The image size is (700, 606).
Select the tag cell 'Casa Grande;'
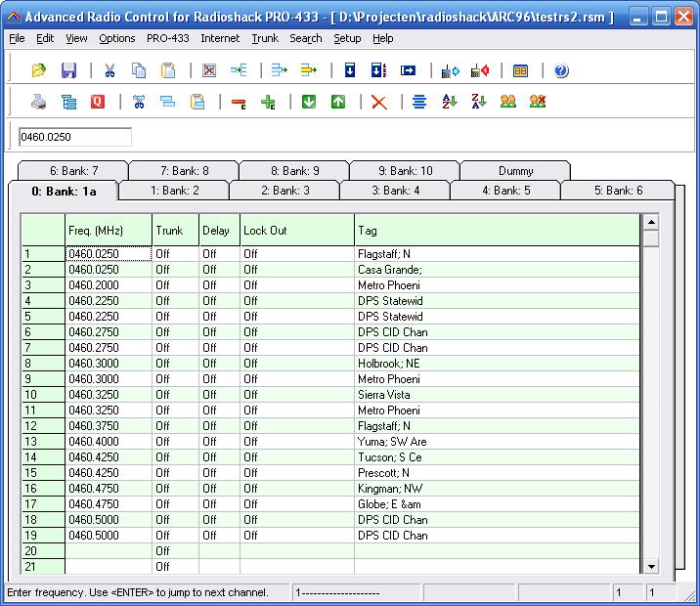point(497,270)
